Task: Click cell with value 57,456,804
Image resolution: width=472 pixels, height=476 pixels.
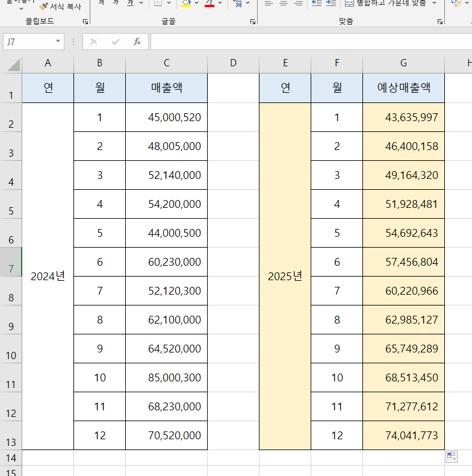Action: 404,261
